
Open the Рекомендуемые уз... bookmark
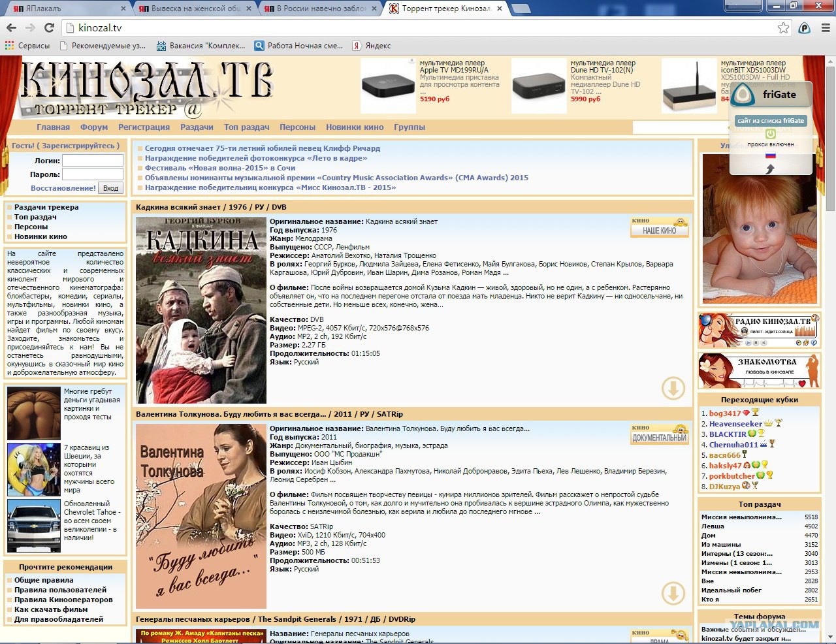point(103,46)
